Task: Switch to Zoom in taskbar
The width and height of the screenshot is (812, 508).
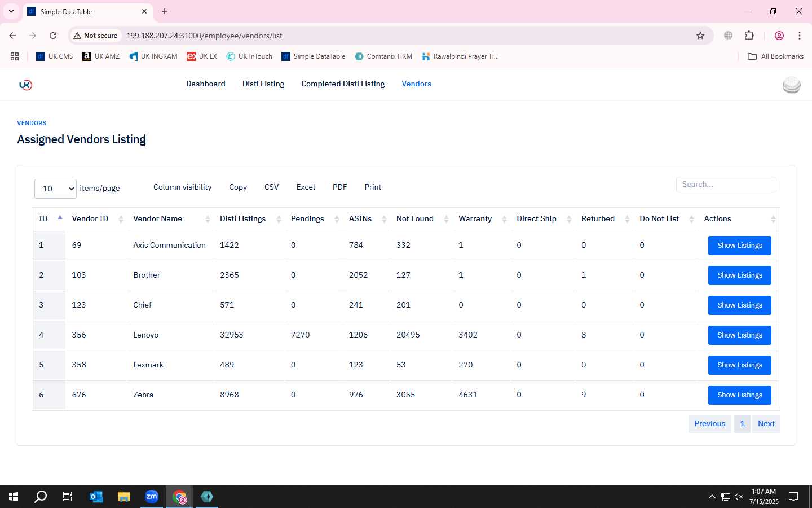Action: [x=151, y=497]
